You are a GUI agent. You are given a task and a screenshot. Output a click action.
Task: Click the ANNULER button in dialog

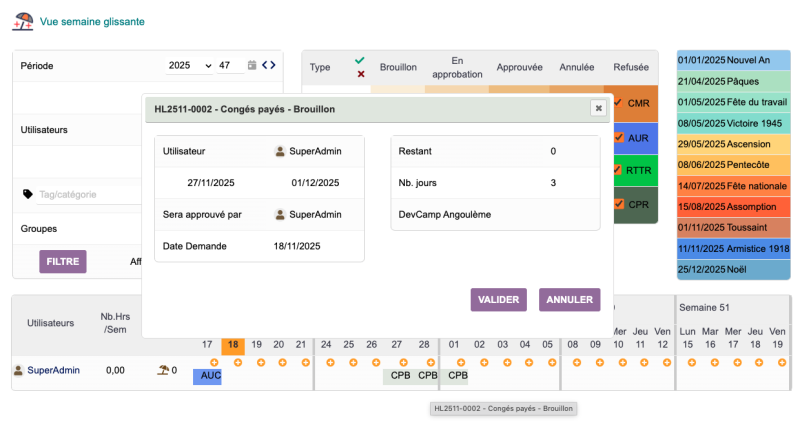[569, 299]
